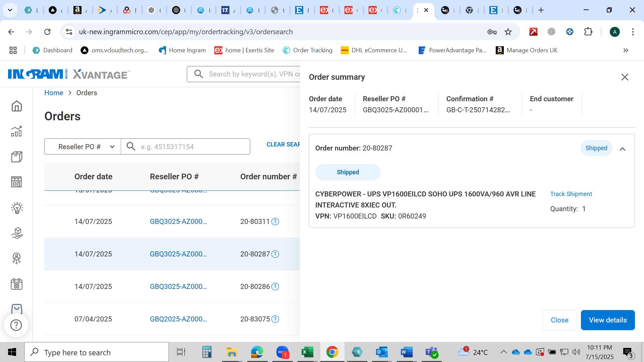This screenshot has width=644, height=362.
Task: Click the Order date column header
Action: [x=93, y=177]
